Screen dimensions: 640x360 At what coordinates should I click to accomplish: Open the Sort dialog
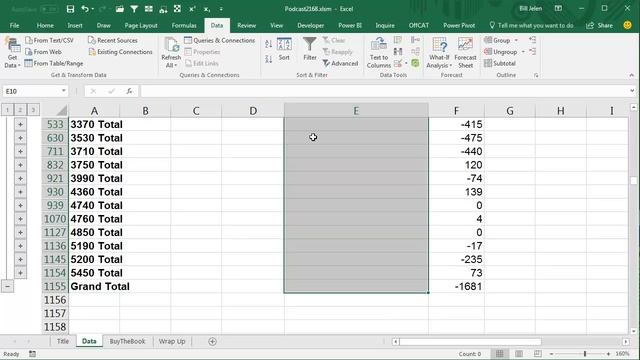[x=284, y=49]
